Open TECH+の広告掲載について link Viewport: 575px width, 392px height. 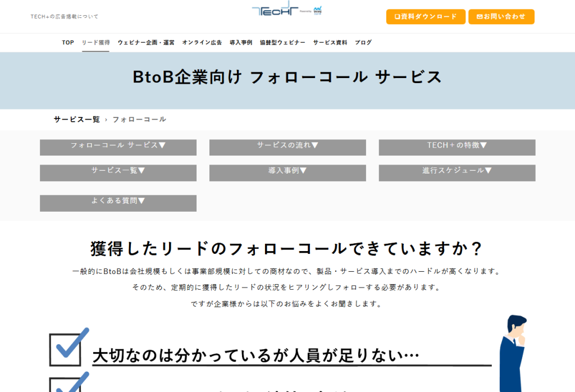point(65,17)
